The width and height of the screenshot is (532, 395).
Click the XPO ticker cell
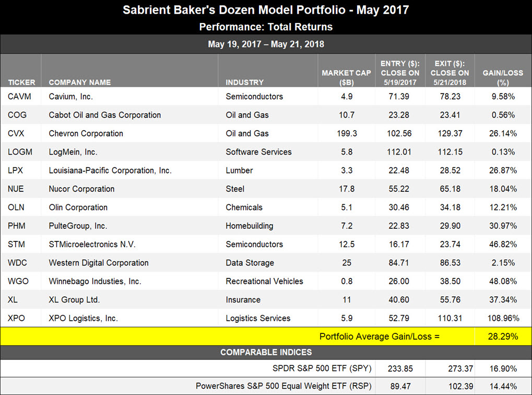[16, 318]
